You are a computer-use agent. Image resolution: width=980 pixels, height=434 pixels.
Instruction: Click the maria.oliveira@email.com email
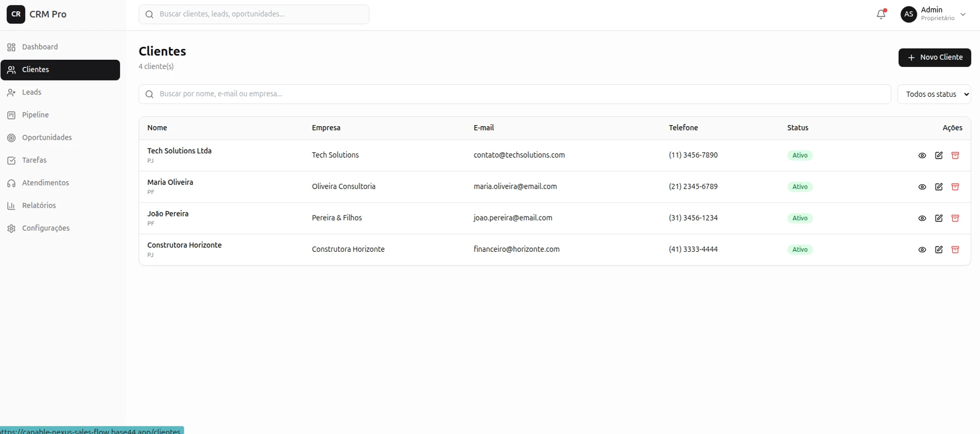[515, 187]
